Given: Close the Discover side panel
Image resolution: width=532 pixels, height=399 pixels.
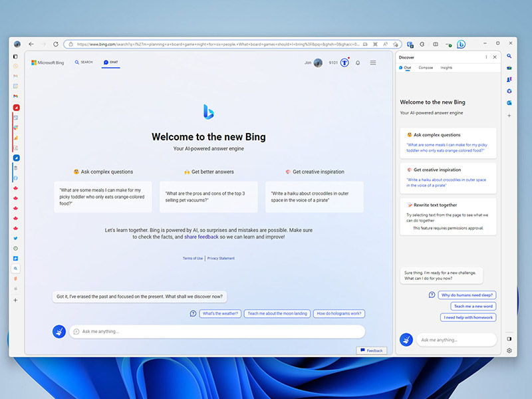Looking at the screenshot, I should click(x=495, y=57).
